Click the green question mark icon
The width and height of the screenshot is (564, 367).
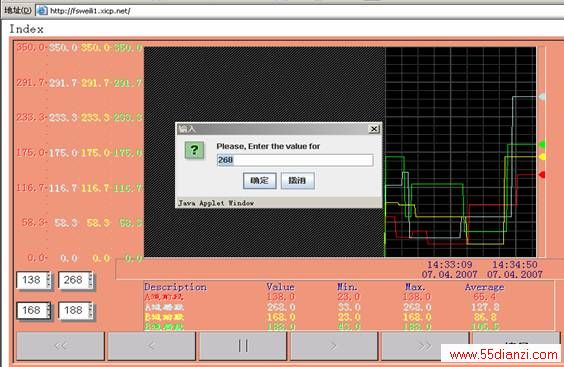pos(194,150)
